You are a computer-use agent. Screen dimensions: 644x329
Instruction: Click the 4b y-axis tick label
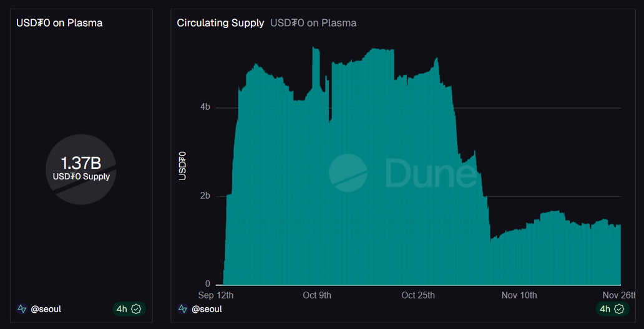pyautogui.click(x=205, y=107)
